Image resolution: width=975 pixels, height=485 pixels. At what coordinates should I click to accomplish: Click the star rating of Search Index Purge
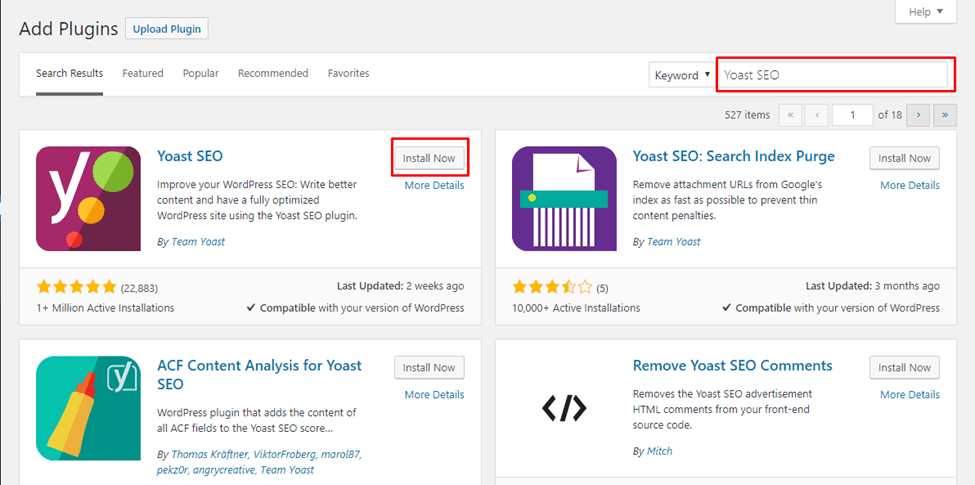552,287
